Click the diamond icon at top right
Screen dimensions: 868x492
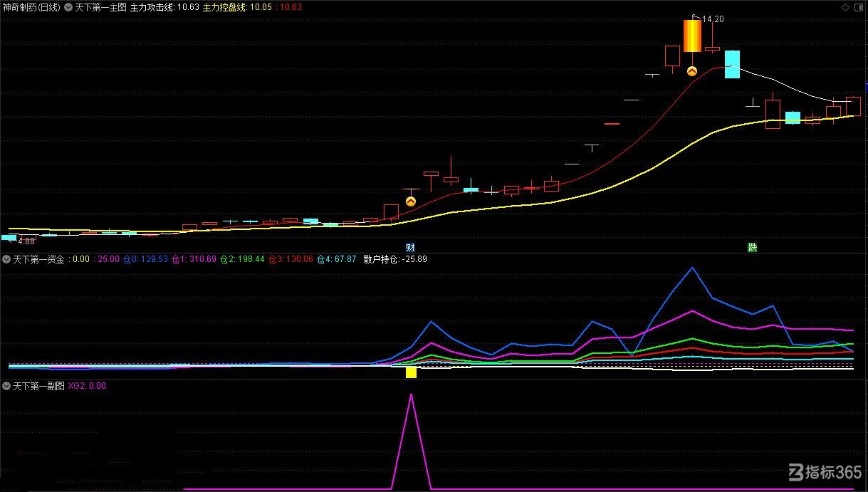(x=845, y=7)
